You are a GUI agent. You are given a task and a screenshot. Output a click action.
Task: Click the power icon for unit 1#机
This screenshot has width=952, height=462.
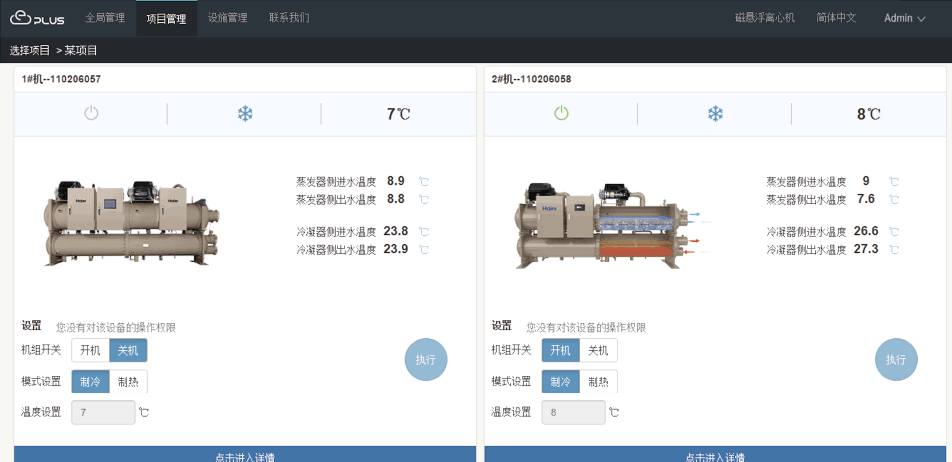coord(91,114)
